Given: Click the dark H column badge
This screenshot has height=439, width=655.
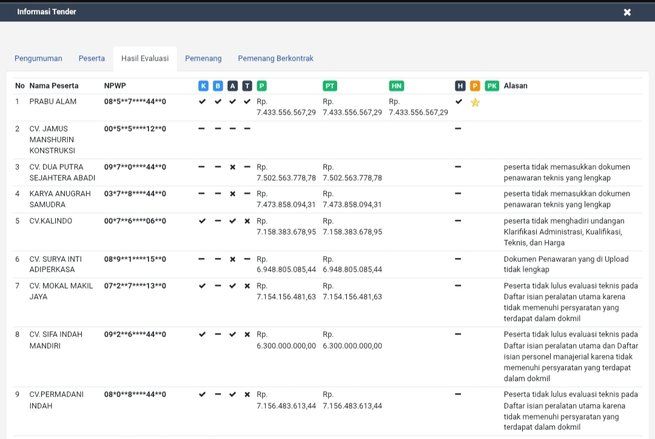Looking at the screenshot, I should pyautogui.click(x=460, y=86).
